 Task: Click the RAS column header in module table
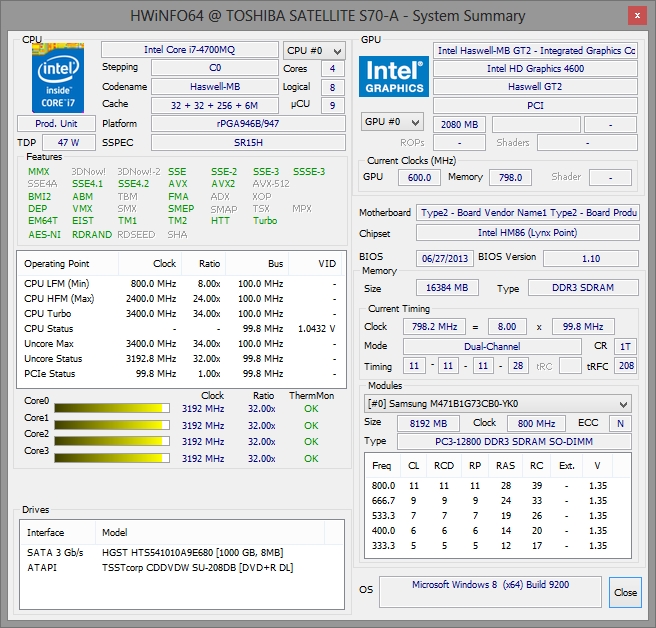click(505, 466)
